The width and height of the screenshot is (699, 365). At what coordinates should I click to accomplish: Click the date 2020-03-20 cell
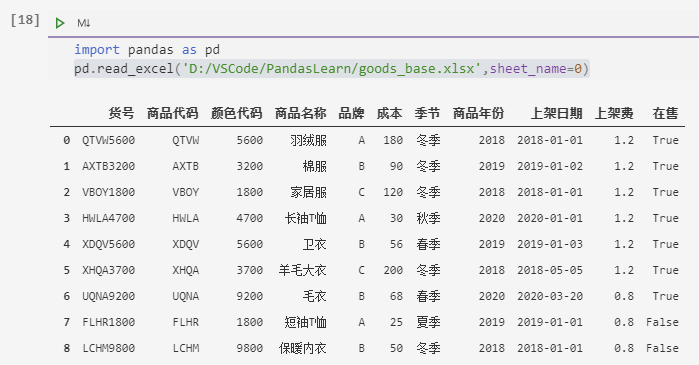coord(550,296)
